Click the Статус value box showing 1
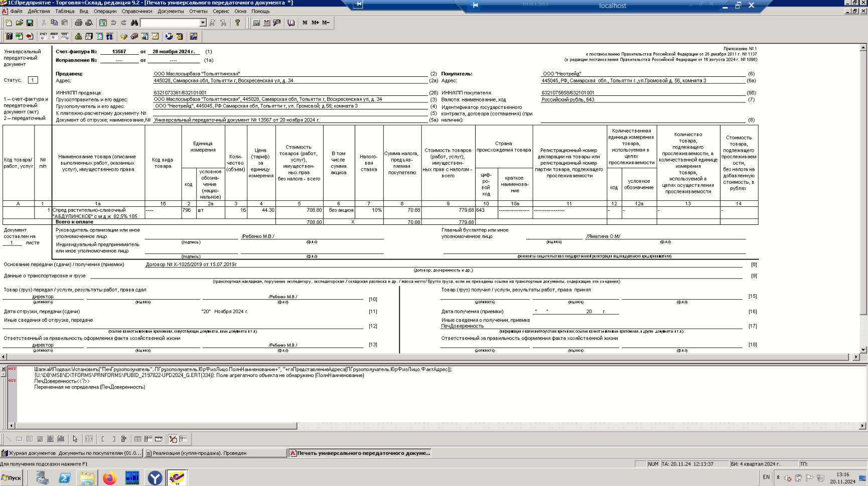Viewport: 868px width, 486px height. 33,80
